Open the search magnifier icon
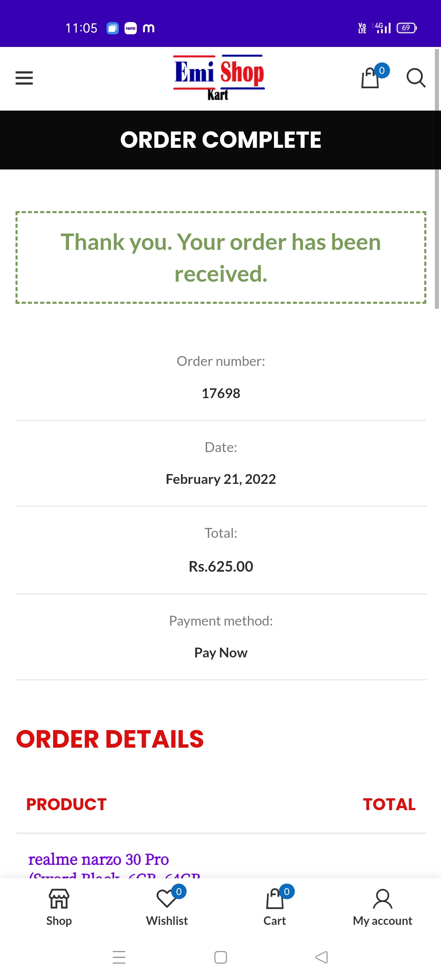This screenshot has height=980, width=441. pyautogui.click(x=416, y=78)
